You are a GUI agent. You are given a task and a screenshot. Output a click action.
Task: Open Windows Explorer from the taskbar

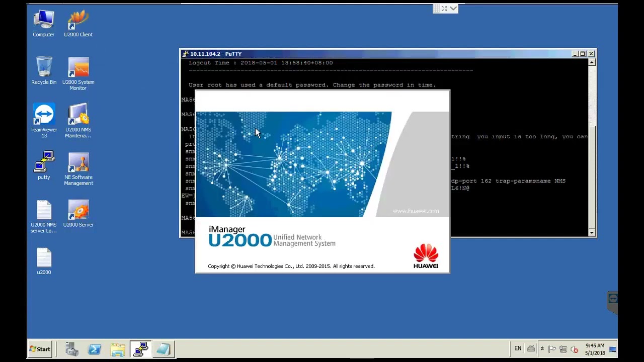point(118,349)
